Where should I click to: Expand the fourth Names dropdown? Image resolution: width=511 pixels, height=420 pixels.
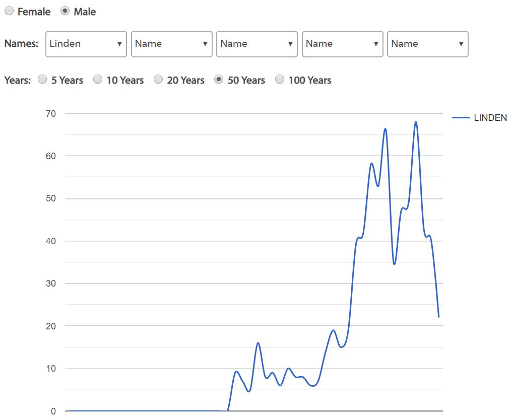(x=342, y=44)
